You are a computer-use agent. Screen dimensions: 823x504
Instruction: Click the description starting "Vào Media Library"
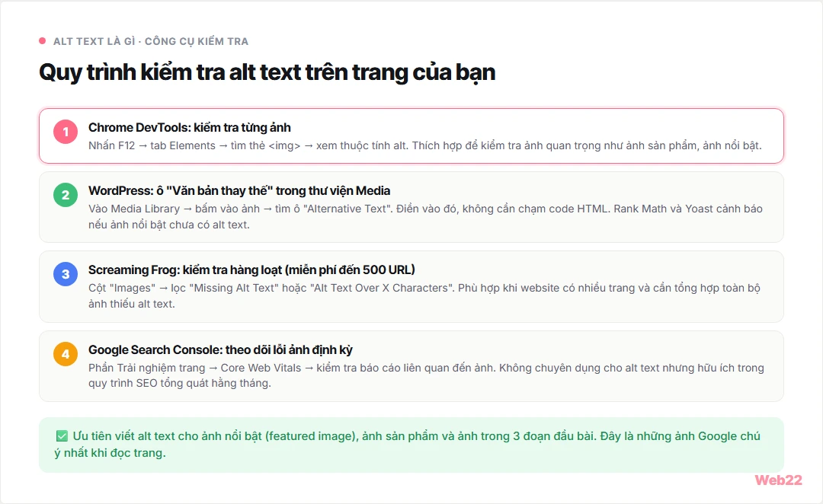(x=426, y=217)
